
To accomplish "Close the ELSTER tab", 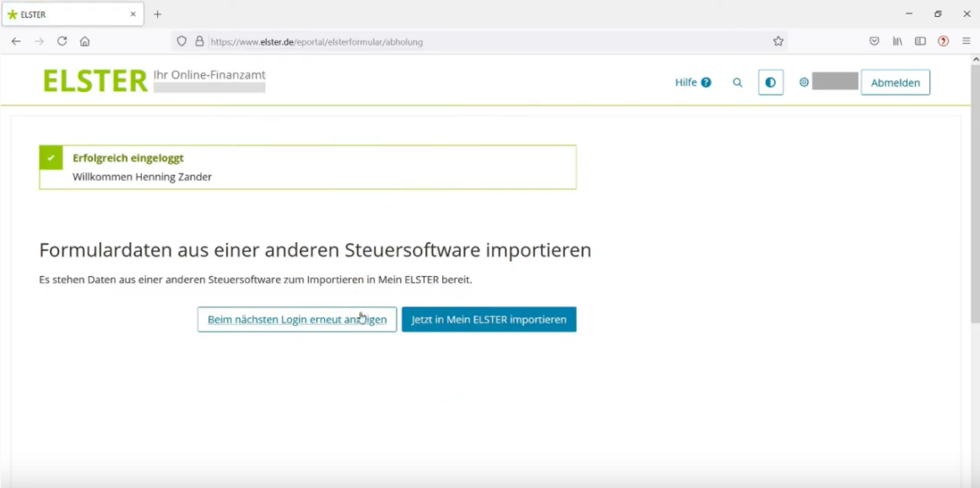I will [x=133, y=14].
